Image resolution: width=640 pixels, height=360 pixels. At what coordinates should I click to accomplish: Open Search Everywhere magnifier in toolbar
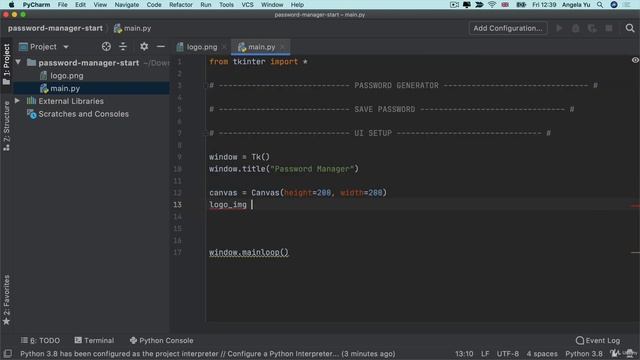tap(630, 28)
